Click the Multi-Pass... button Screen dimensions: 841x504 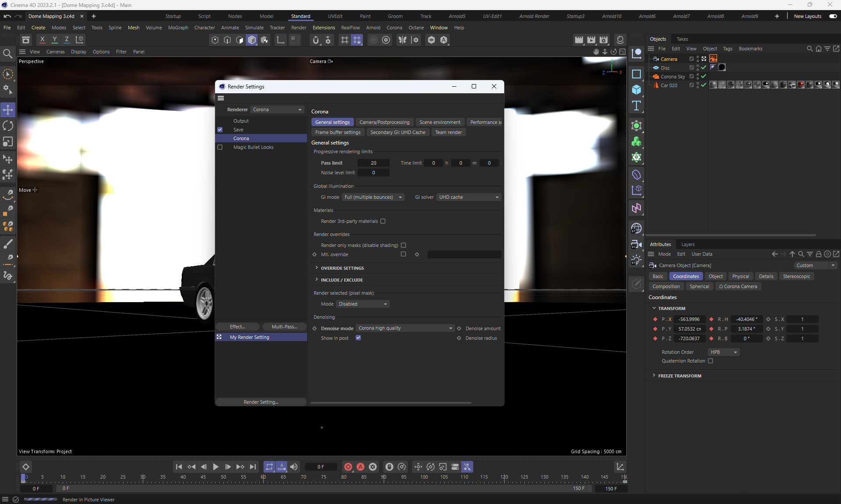tap(284, 327)
